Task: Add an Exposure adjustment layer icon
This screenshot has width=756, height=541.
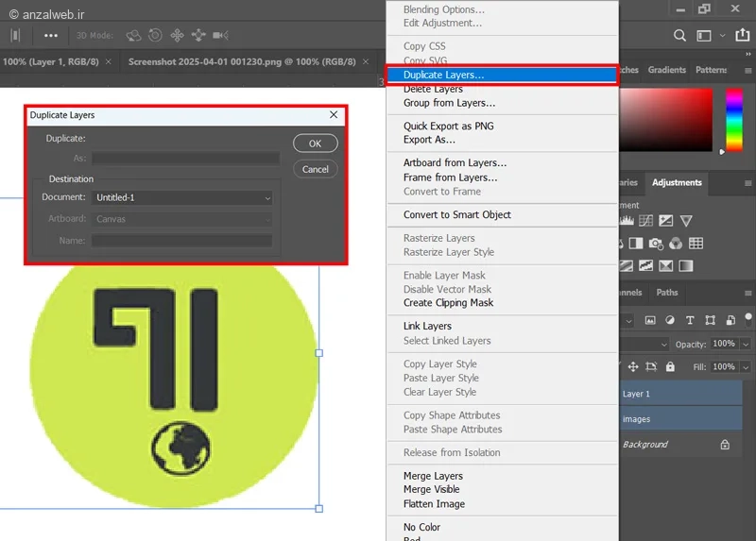Action: coord(666,221)
